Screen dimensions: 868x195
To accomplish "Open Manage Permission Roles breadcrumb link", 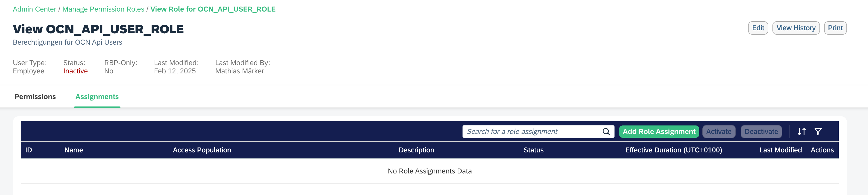I will tap(103, 9).
